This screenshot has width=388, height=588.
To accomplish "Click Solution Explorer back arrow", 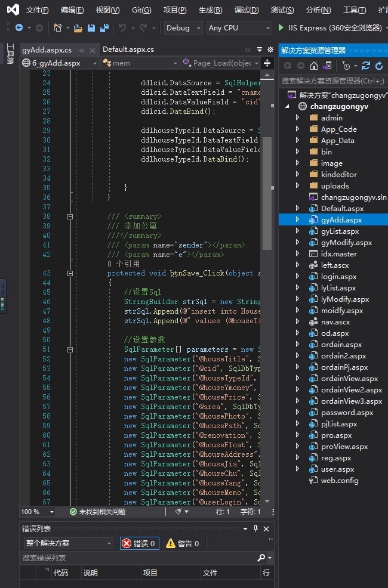I will (x=288, y=66).
